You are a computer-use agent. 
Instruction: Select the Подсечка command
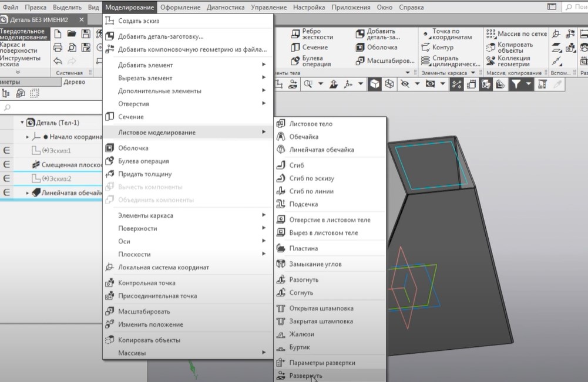tap(330, 204)
